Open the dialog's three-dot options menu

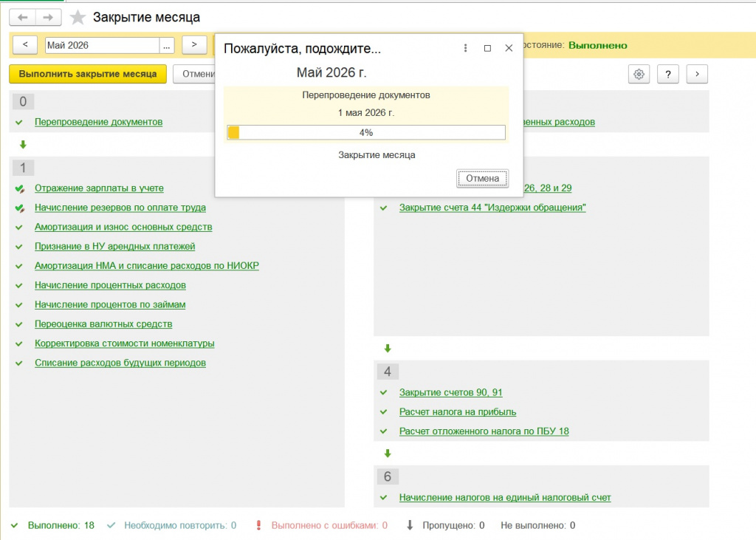(x=465, y=48)
